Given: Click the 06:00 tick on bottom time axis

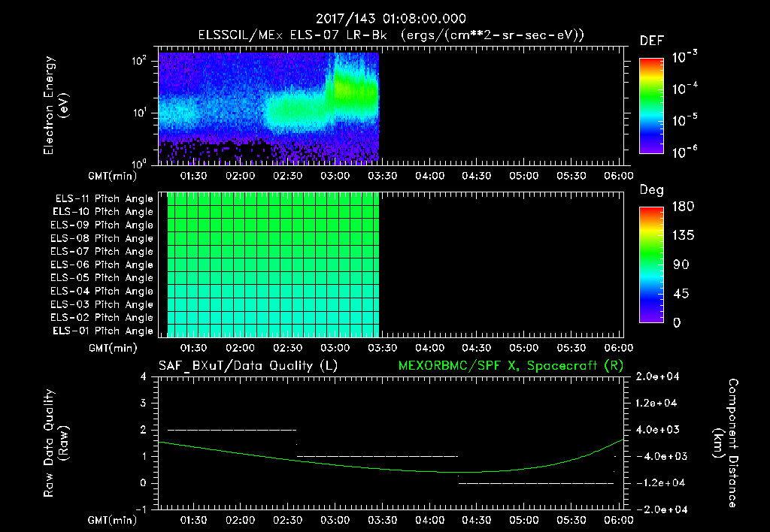Looking at the screenshot, I should pyautogui.click(x=618, y=520).
